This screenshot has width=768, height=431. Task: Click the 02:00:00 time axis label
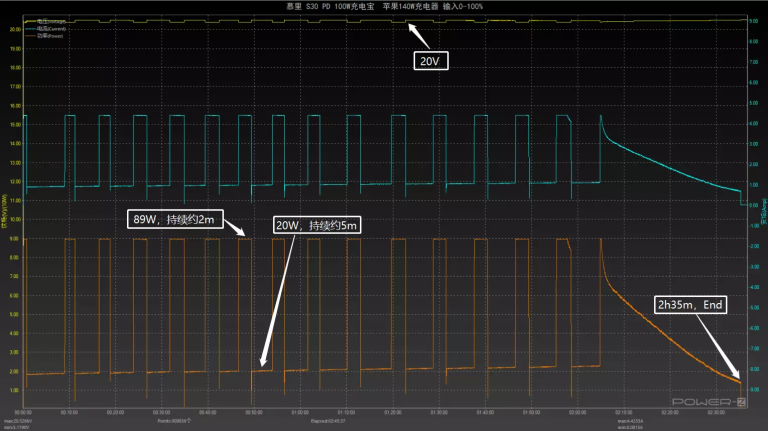577,412
